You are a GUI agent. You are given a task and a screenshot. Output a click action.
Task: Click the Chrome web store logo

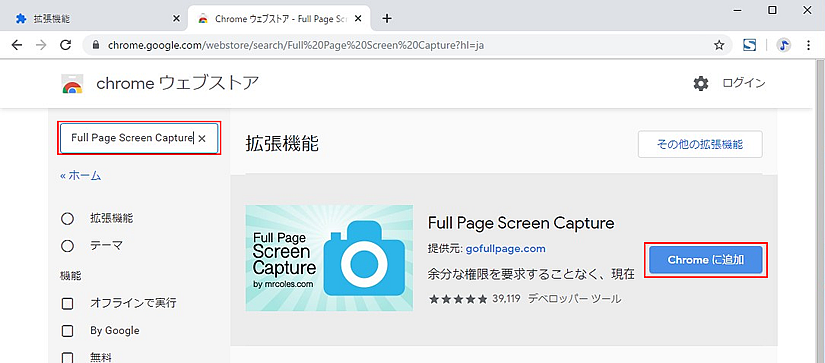coord(72,84)
